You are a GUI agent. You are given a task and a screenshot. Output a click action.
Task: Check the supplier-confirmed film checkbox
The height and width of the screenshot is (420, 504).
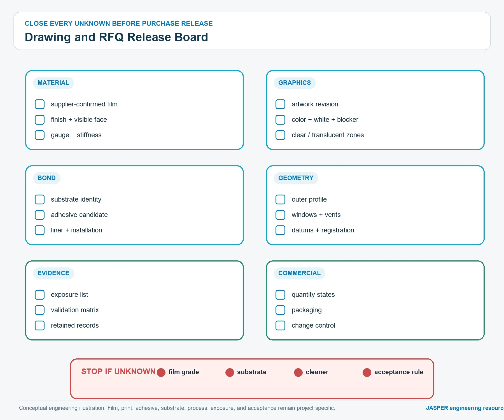coord(39,104)
